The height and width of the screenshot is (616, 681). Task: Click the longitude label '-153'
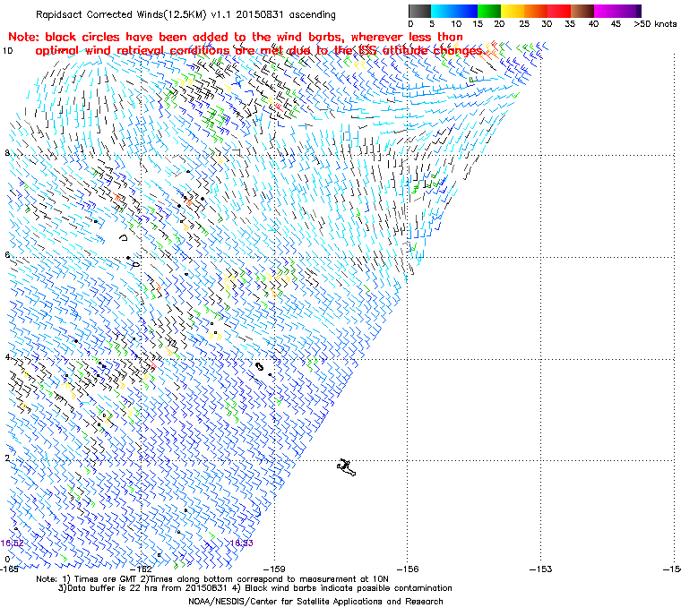click(x=541, y=569)
